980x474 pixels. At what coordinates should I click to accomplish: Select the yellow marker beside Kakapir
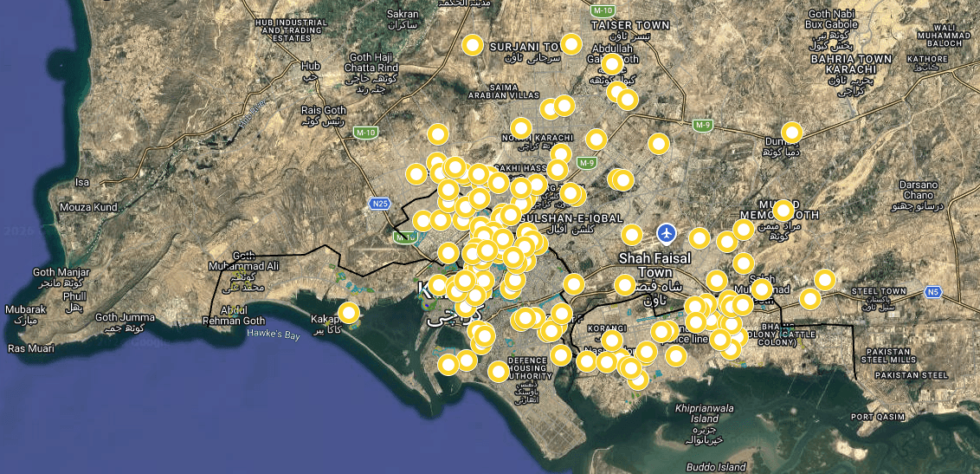(x=349, y=313)
